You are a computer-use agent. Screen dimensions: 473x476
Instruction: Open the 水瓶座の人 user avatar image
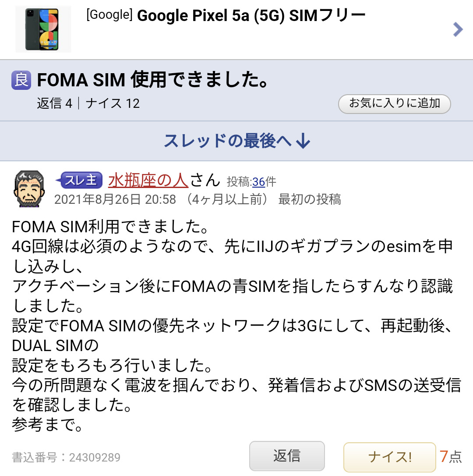(x=29, y=189)
